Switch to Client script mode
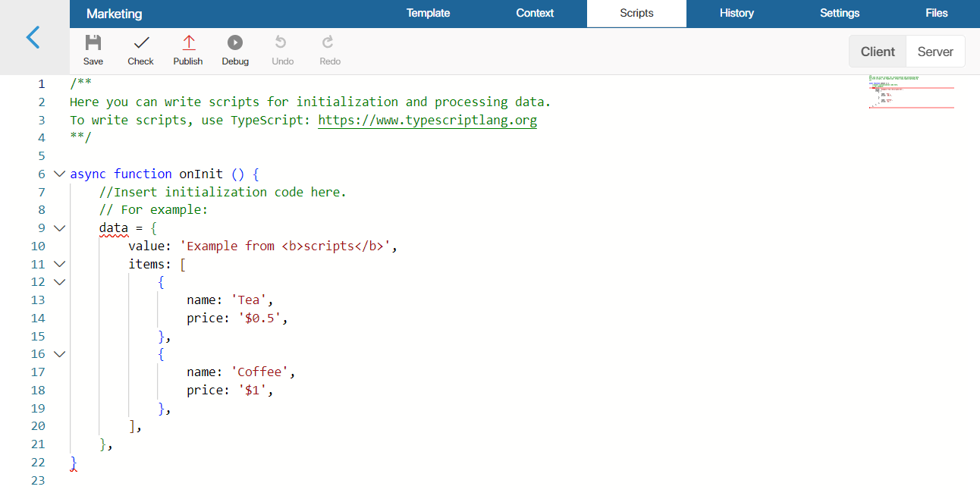Viewport: 980px width, 499px height. 878,52
